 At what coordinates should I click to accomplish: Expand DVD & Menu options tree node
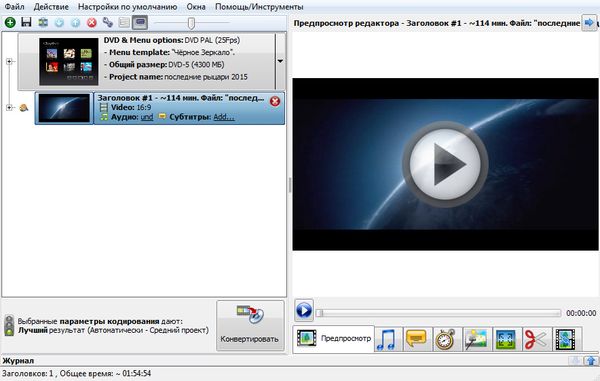coord(9,61)
